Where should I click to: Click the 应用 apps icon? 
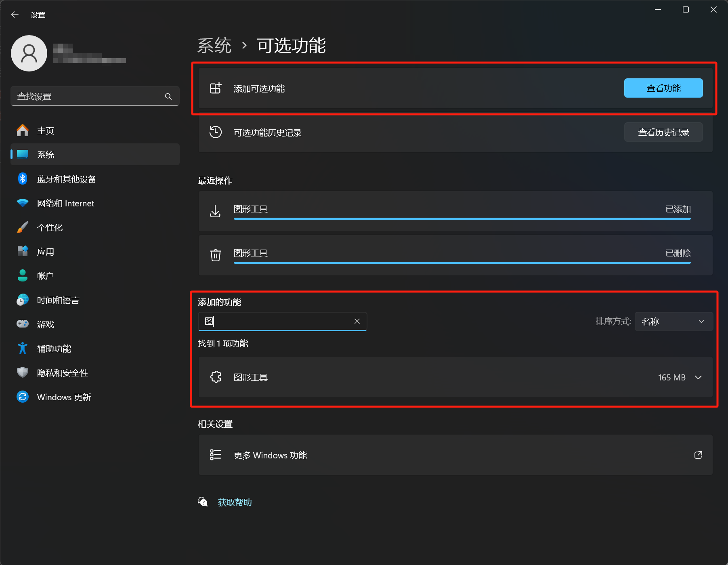23,251
